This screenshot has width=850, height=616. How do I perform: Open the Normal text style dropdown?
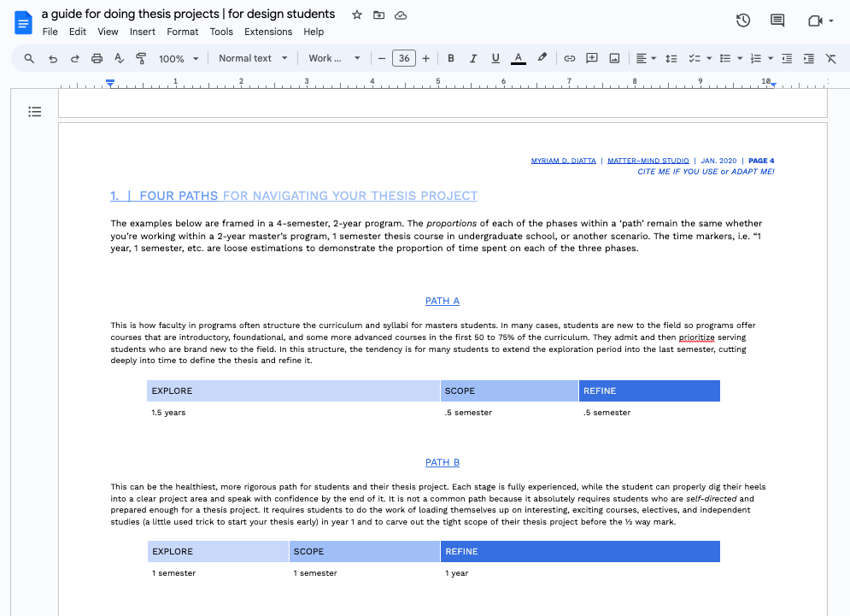pos(251,58)
